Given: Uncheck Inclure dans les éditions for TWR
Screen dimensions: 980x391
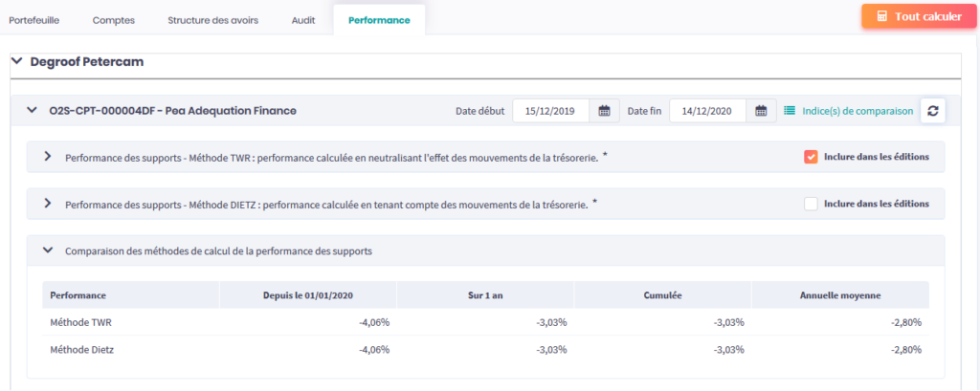Looking at the screenshot, I should (x=811, y=157).
